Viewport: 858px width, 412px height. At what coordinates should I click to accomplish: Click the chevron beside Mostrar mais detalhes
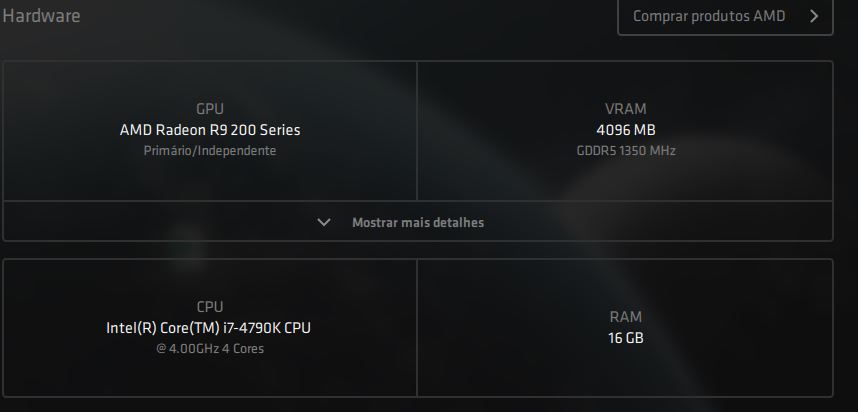coord(324,222)
